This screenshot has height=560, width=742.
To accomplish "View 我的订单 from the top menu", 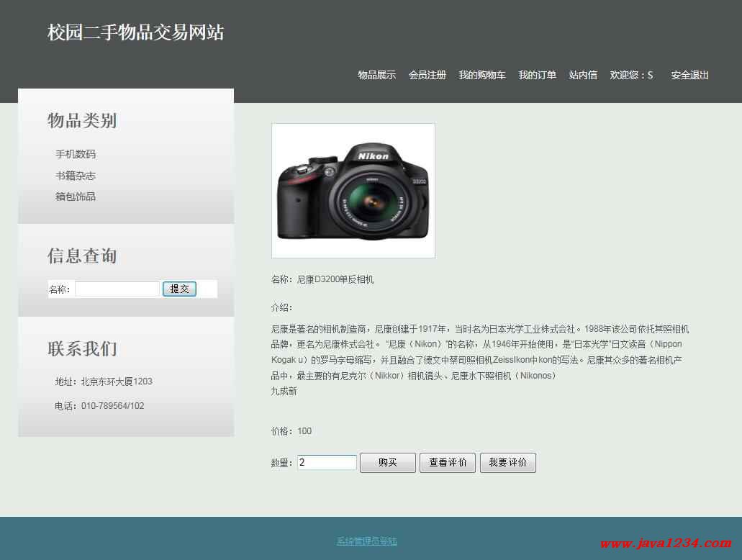I will coord(537,75).
